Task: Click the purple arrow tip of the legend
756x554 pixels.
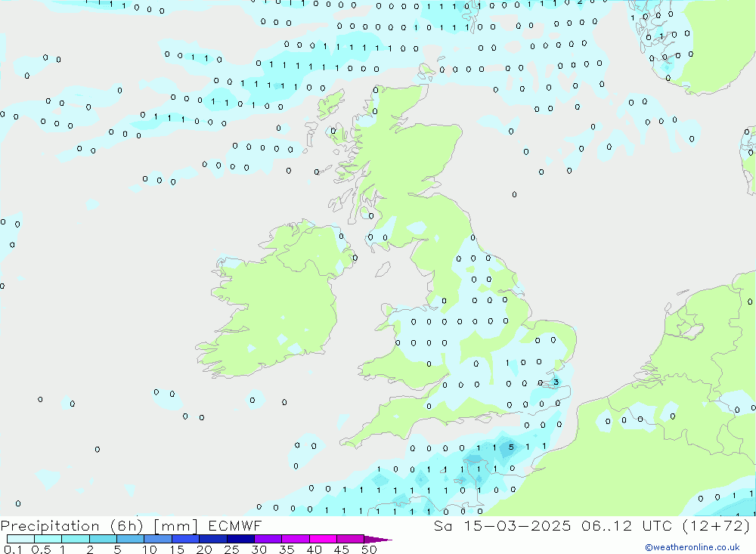Action: pos(377,539)
